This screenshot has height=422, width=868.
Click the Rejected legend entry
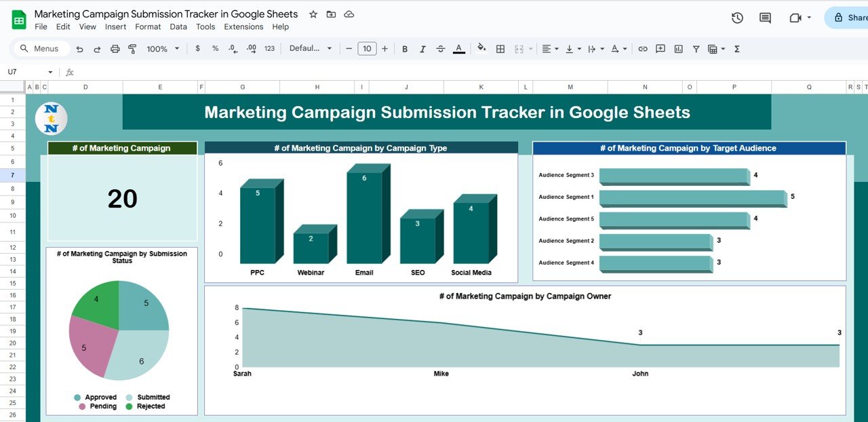tap(145, 406)
